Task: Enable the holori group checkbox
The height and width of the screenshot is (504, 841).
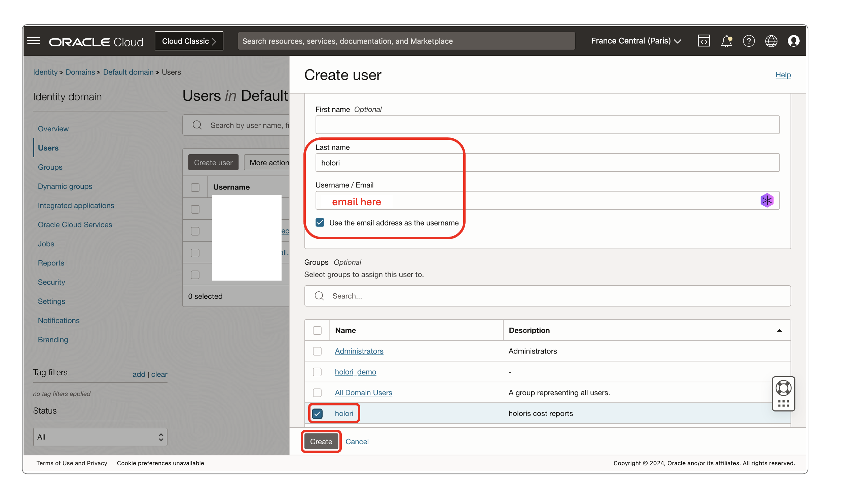Action: (317, 413)
